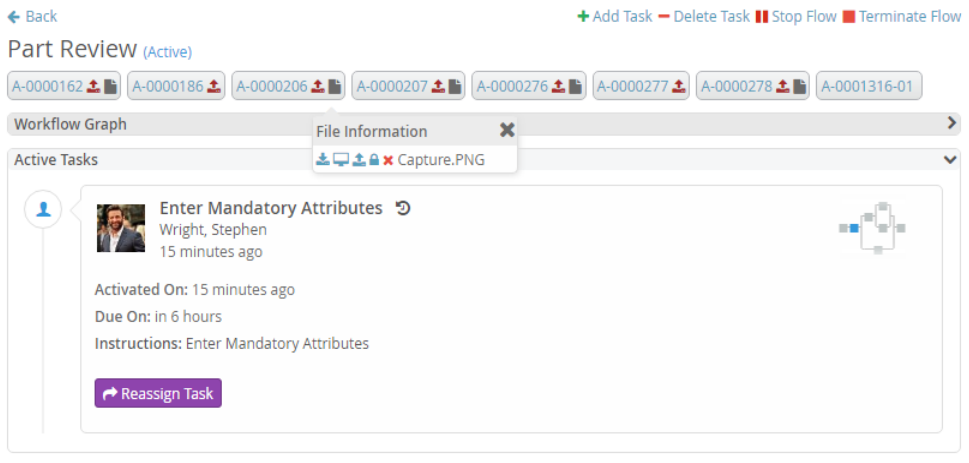This screenshot has width=969, height=463.
Task: Click Add Task in the toolbar
Action: (614, 16)
